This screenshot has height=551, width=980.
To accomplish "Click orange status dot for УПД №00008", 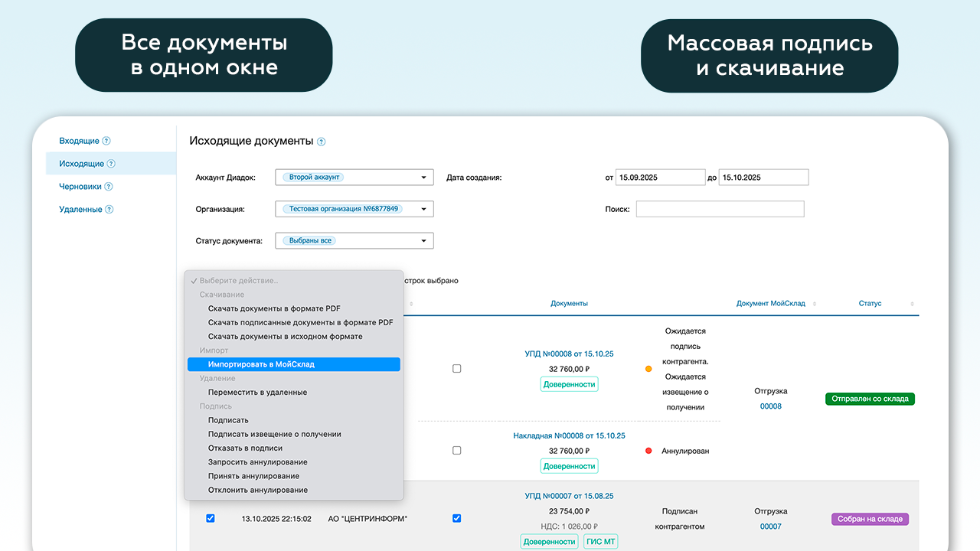I will point(648,369).
